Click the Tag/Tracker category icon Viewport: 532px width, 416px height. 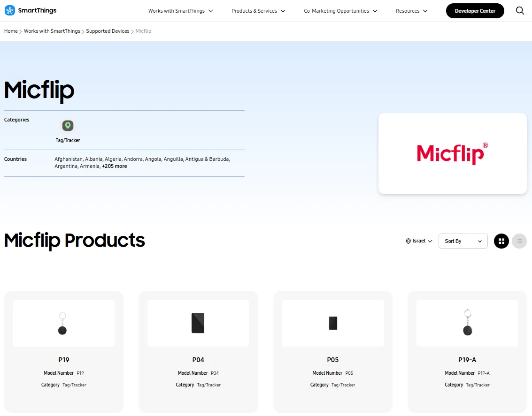pos(68,126)
